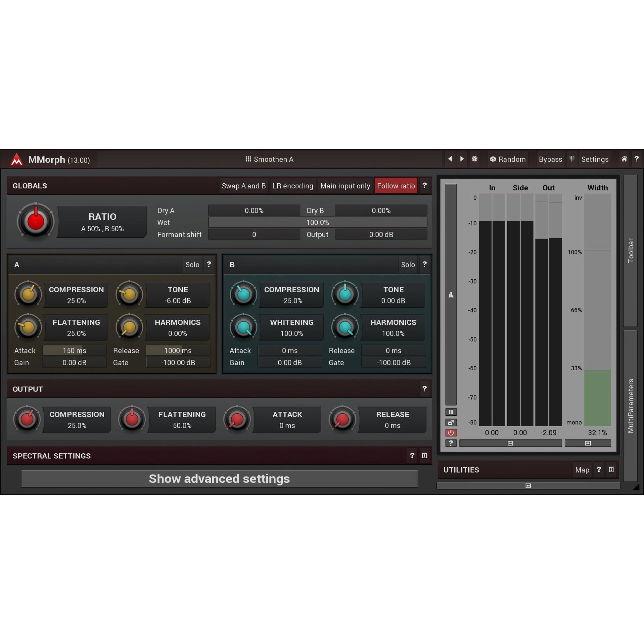Open the Smoothen A preset selector

269,159
